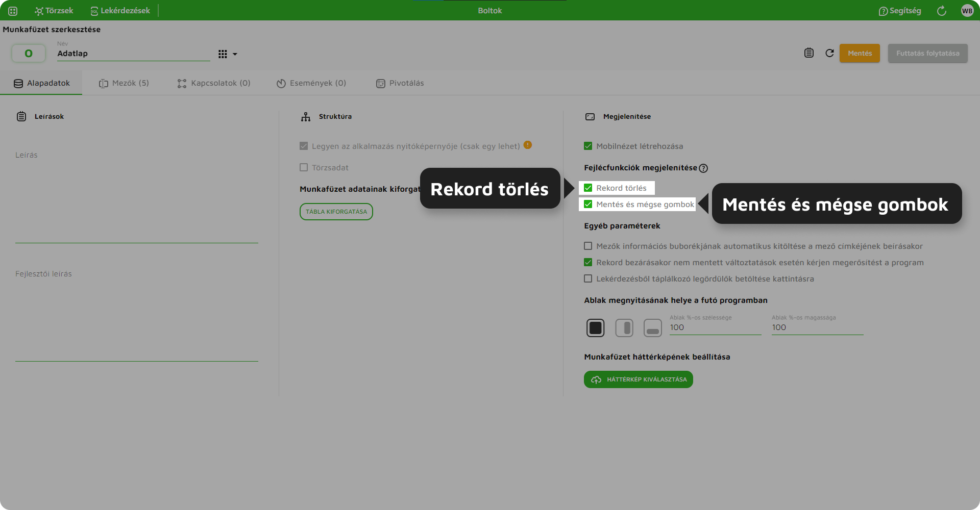Toggle the Mezők információs buborékjának checkbox
Image resolution: width=980 pixels, height=510 pixels.
pyautogui.click(x=588, y=246)
